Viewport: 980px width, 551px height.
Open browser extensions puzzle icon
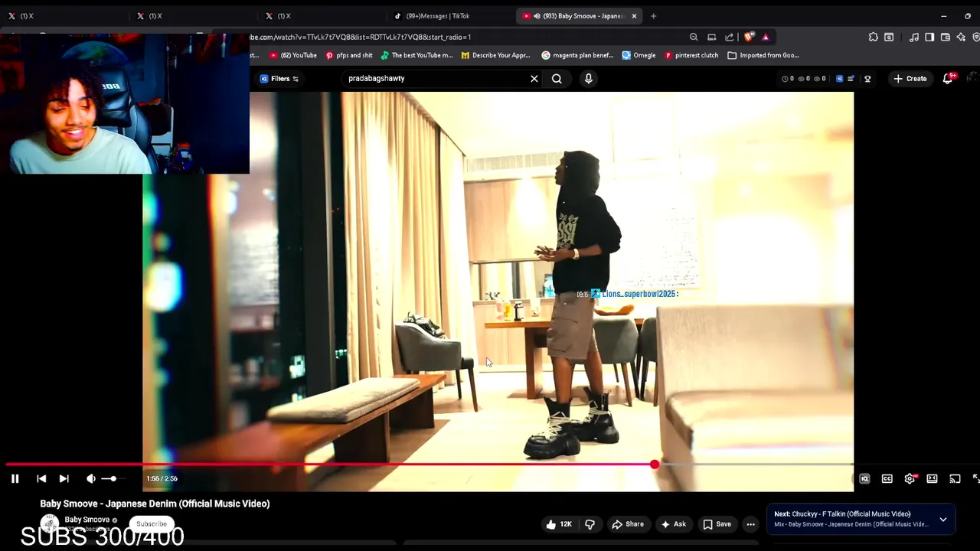(x=873, y=37)
